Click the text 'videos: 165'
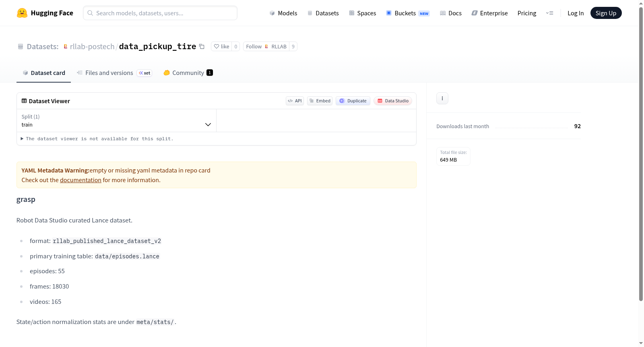Viewport: 644px width, 347px height. (x=45, y=302)
